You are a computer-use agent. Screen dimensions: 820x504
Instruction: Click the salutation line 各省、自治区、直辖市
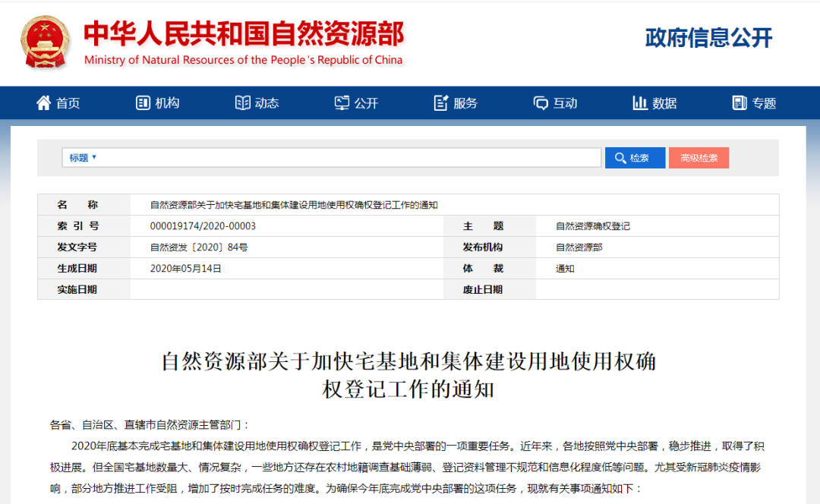pyautogui.click(x=150, y=424)
